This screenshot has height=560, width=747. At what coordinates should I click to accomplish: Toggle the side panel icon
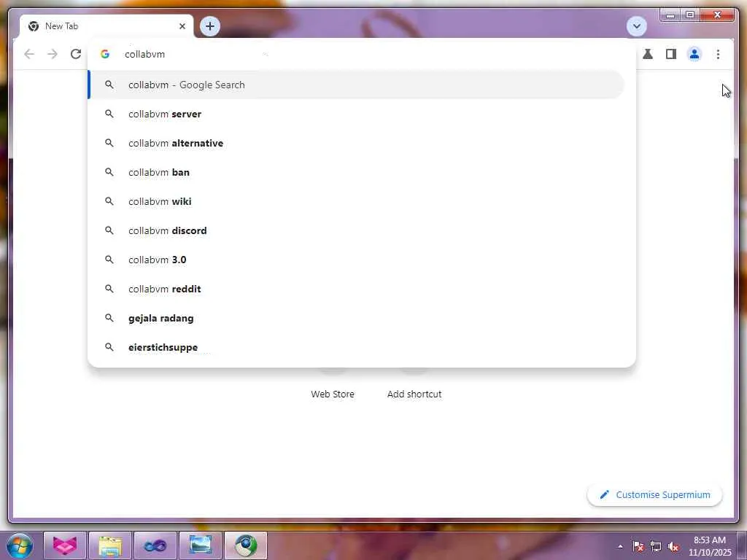(x=671, y=54)
